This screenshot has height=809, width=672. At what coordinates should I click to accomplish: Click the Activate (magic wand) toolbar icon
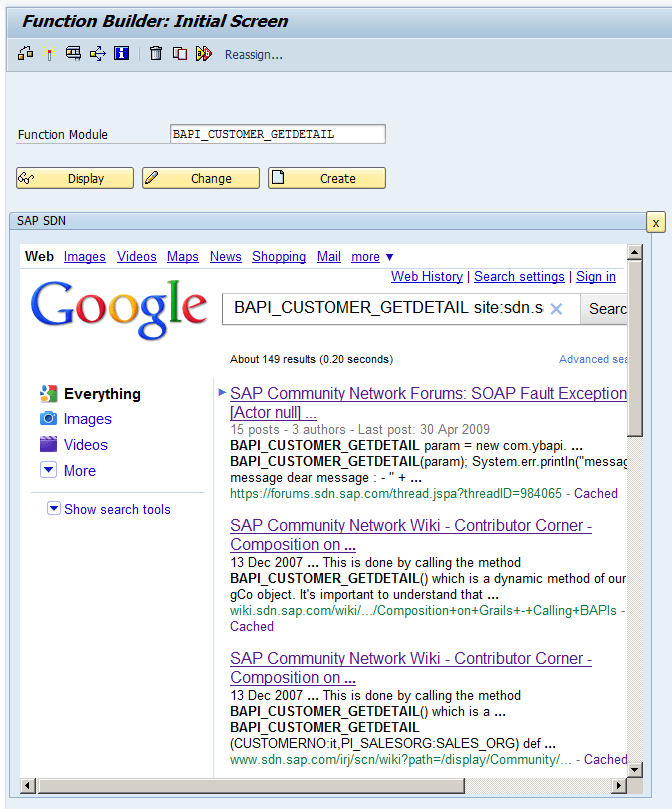point(50,53)
